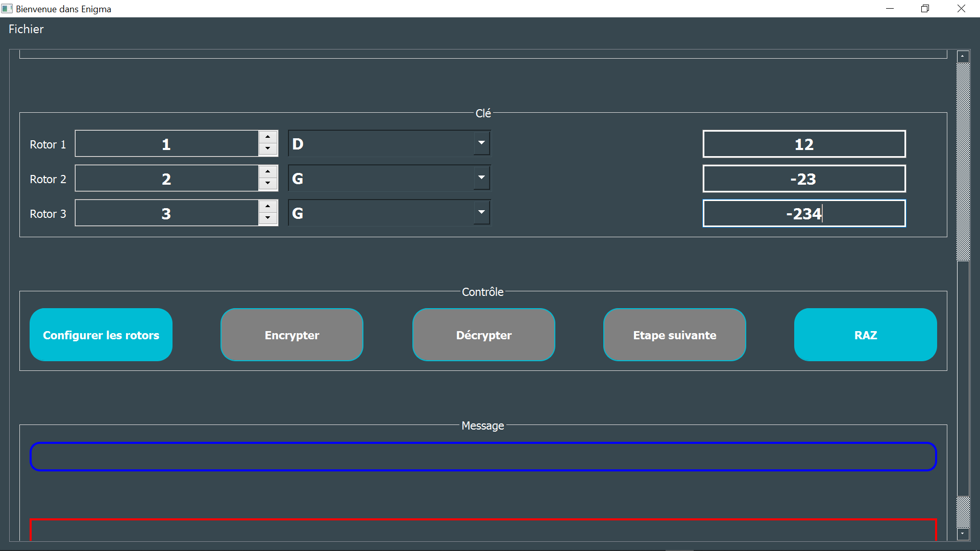The height and width of the screenshot is (551, 980).
Task: Open the Rotor 1 letter dropdown showing D
Action: (480, 143)
